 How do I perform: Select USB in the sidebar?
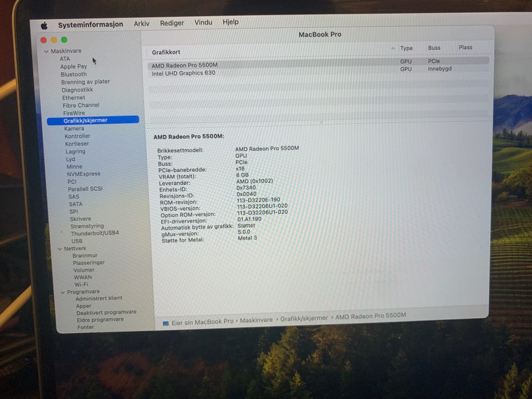pyautogui.click(x=77, y=241)
